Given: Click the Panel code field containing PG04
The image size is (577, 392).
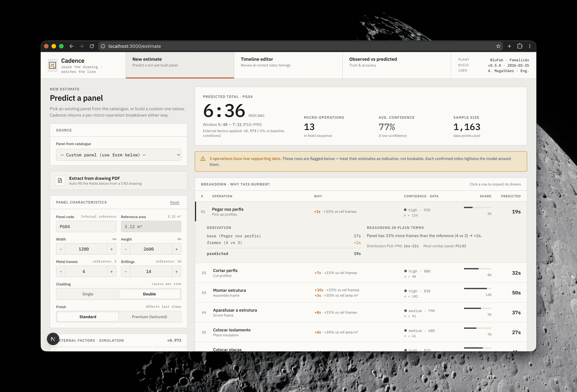Looking at the screenshot, I should pos(86,227).
